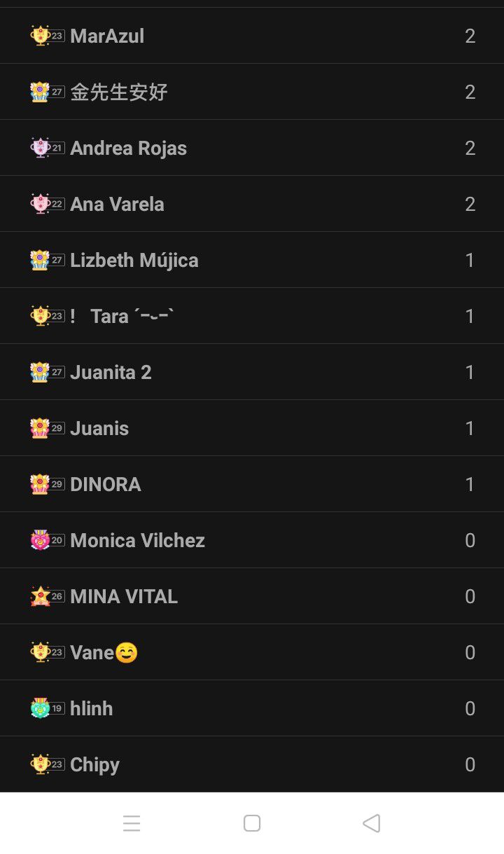Tap Monica Vilchez's heart level 20 badge
The width and height of the screenshot is (504, 854).
(x=47, y=540)
